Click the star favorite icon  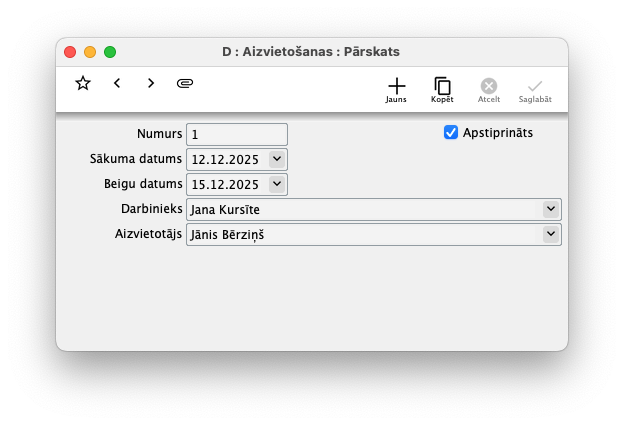pyautogui.click(x=83, y=83)
